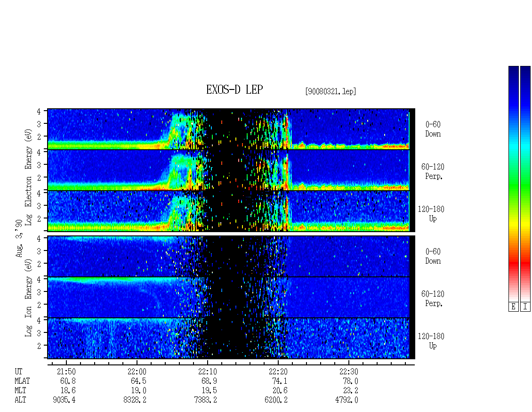Click the ALT value "8328.2"
532x412 pixels.
(x=135, y=400)
